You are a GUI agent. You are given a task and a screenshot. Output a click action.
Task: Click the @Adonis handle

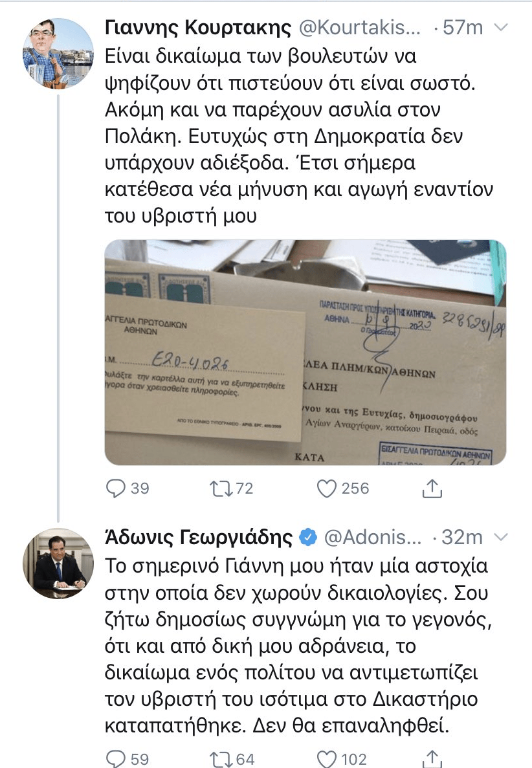(x=373, y=537)
